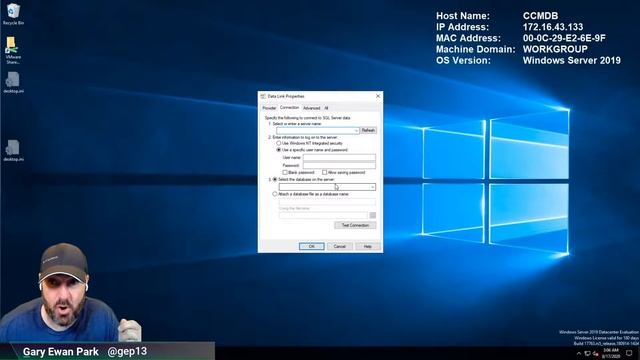Open Help in Data Link Properties
Screen dimensions: 640x360
pyautogui.click(x=367, y=246)
